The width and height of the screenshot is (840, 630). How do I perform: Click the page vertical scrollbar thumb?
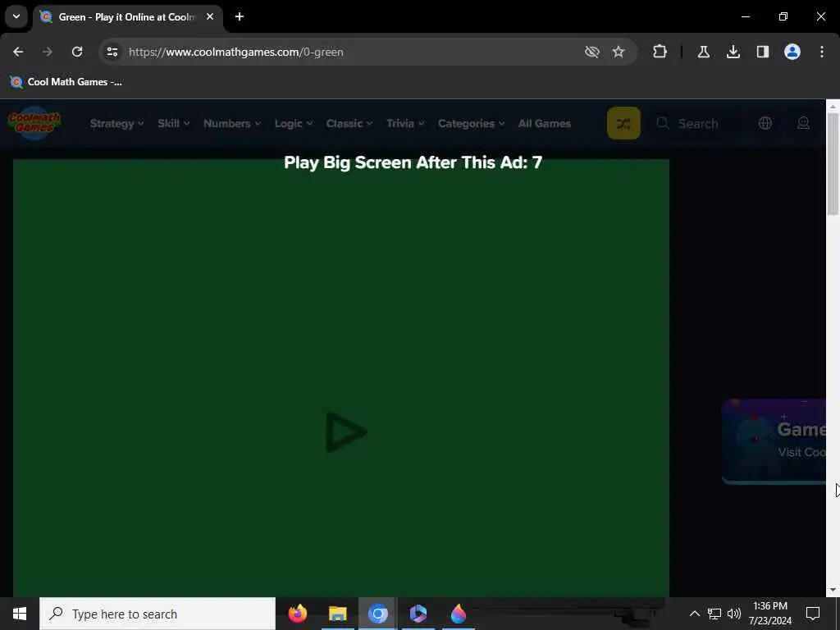tap(833, 163)
